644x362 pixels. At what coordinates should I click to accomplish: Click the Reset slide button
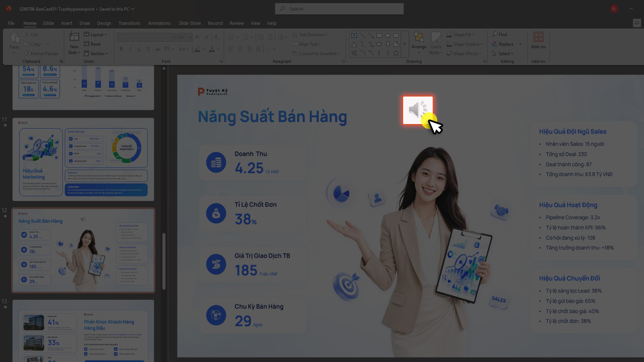[92, 44]
